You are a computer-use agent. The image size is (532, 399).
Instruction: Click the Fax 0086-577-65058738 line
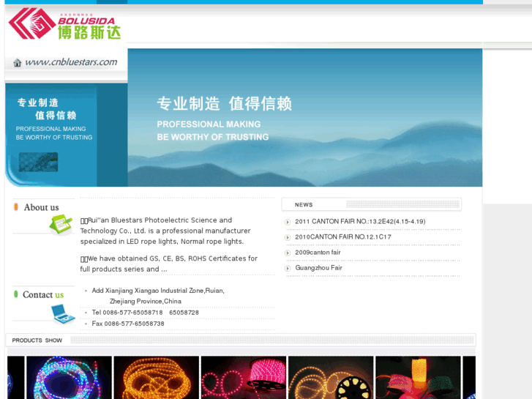(x=128, y=324)
